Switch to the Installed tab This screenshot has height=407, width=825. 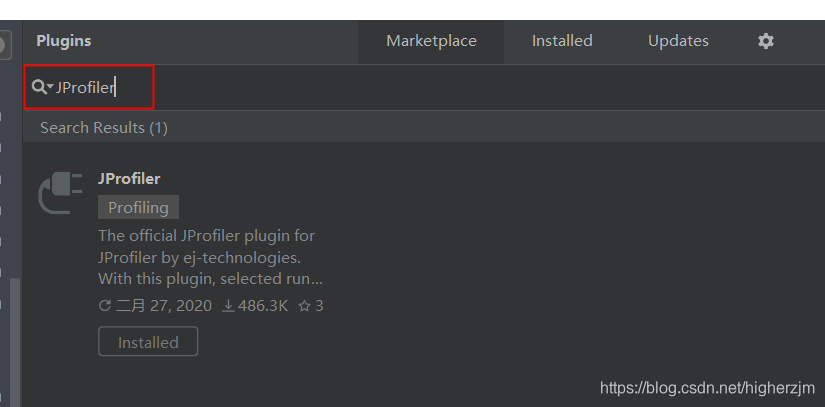pos(562,41)
